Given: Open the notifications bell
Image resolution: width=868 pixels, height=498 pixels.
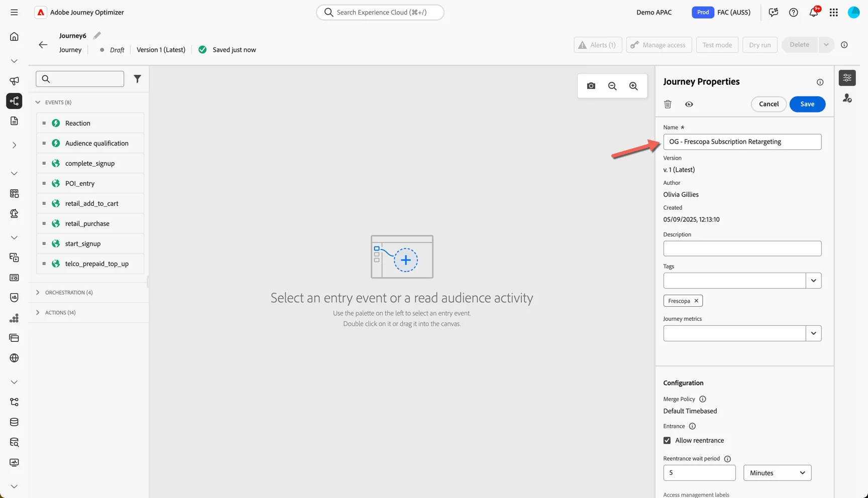Looking at the screenshot, I should 814,12.
